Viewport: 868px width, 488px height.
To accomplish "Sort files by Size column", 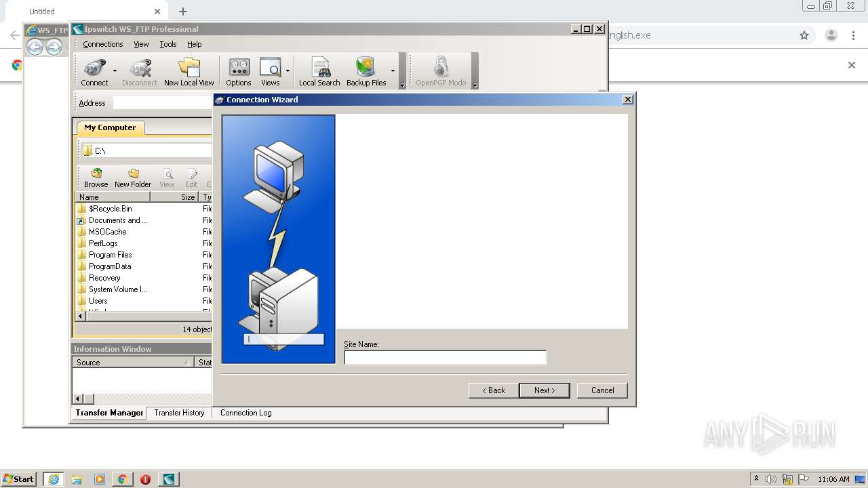I will coord(174,197).
